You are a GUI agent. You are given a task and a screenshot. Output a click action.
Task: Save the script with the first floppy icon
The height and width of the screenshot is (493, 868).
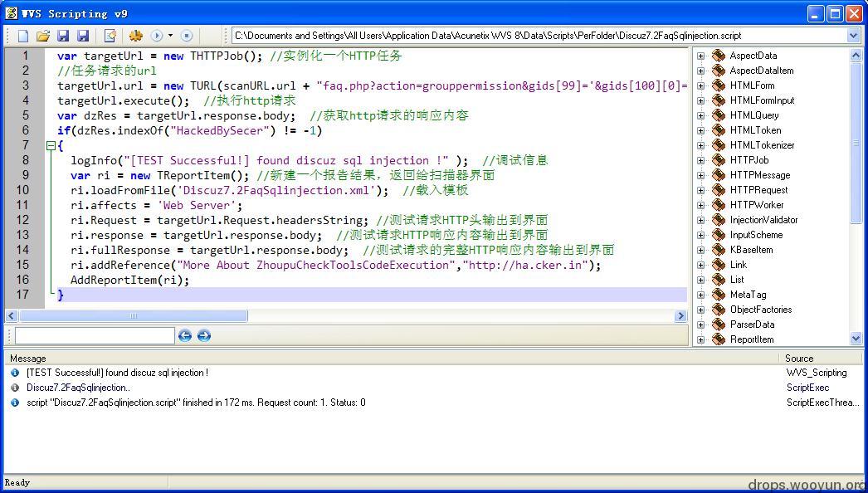pos(63,36)
